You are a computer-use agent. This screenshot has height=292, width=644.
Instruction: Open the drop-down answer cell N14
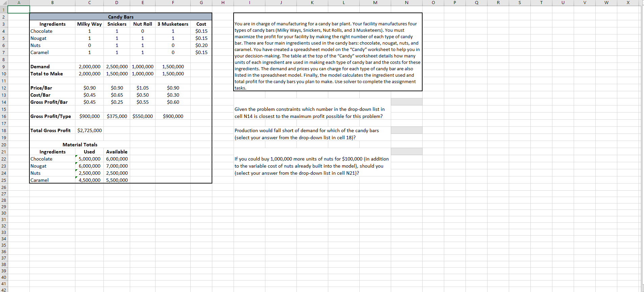(x=406, y=102)
